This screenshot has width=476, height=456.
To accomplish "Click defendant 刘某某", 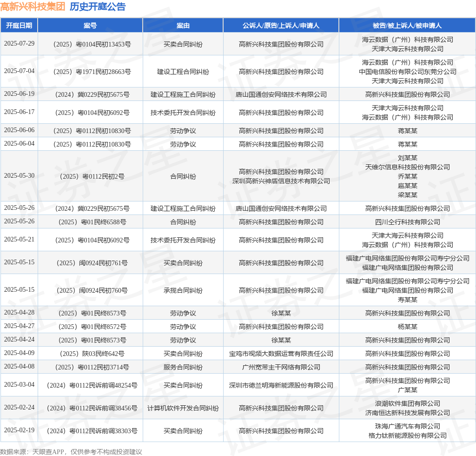I will [x=407, y=158].
